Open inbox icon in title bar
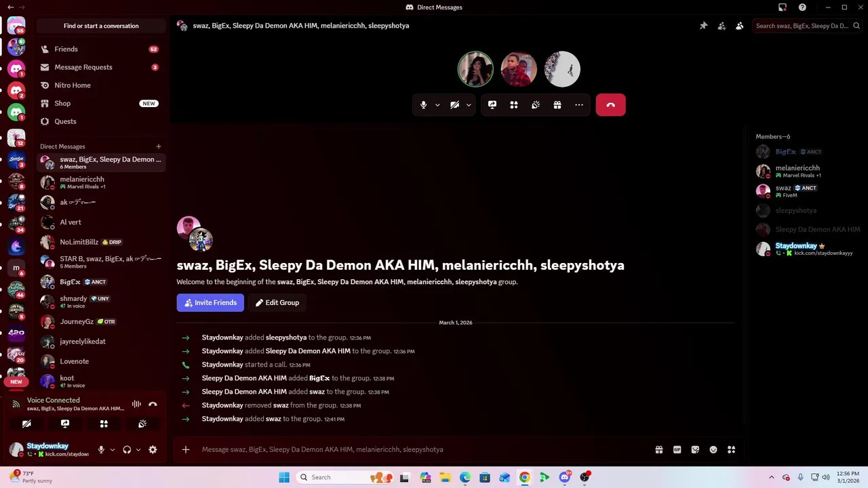The image size is (868, 488). click(x=783, y=7)
